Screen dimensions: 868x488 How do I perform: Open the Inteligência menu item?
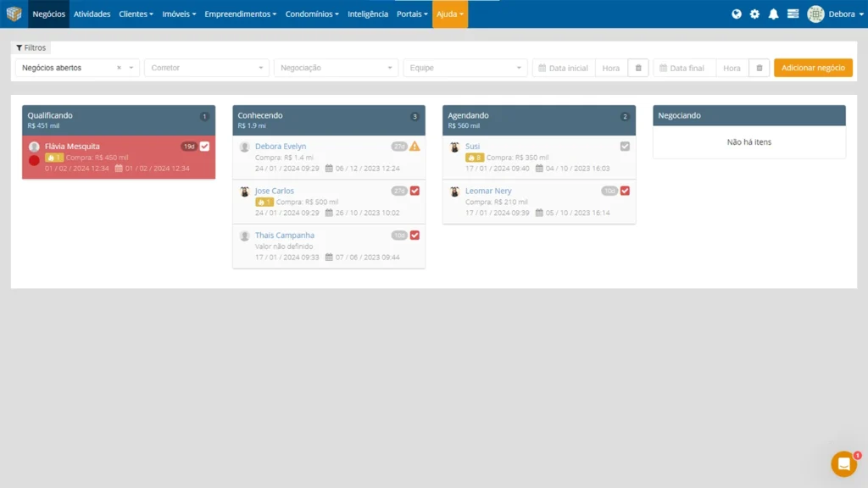368,14
